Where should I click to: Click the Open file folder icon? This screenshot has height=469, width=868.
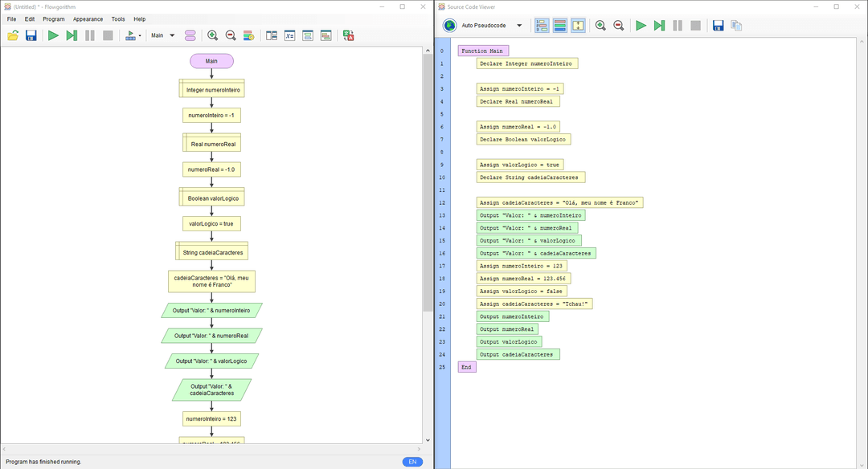click(14, 35)
